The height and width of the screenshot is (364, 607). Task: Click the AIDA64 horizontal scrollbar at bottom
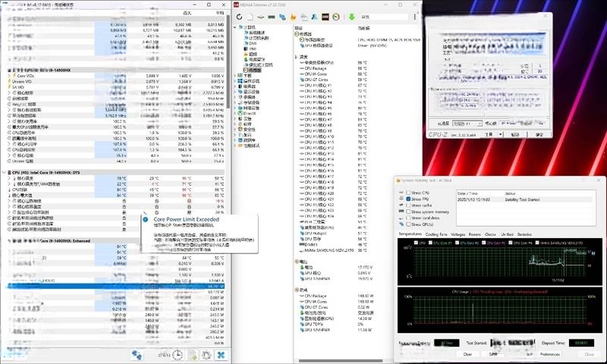(x=341, y=360)
